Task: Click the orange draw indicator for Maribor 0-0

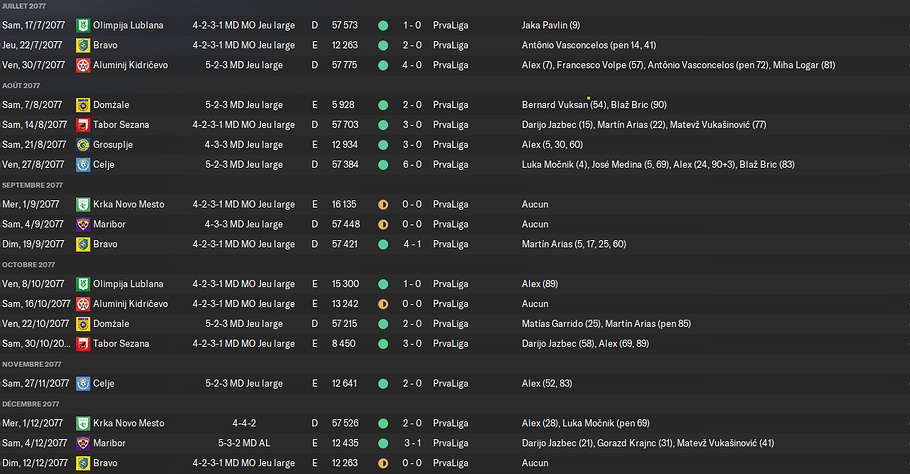Action: (x=383, y=224)
